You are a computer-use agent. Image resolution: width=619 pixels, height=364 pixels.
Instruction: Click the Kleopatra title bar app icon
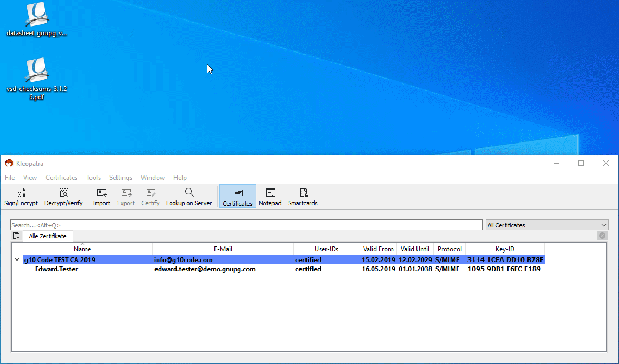[9, 163]
